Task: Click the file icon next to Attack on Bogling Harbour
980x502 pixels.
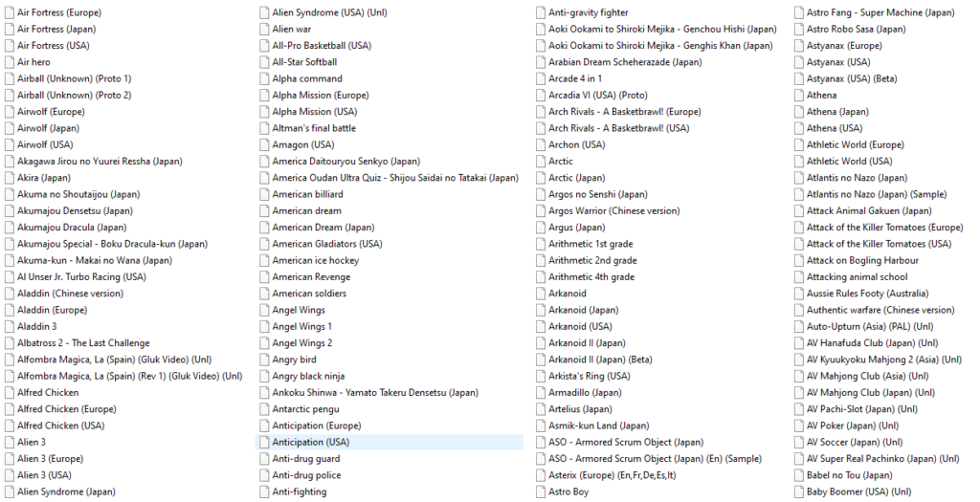Action: point(799,260)
